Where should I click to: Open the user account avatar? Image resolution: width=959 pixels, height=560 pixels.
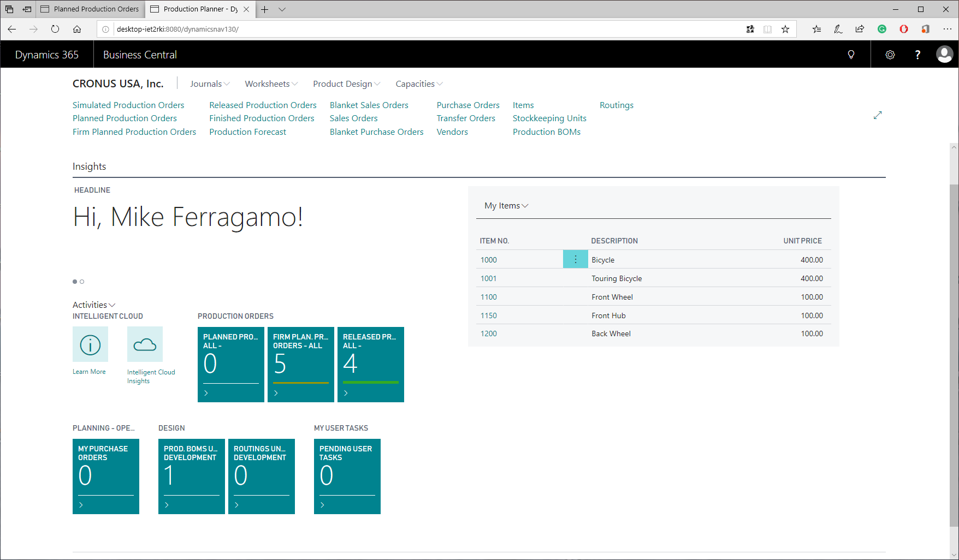945,54
